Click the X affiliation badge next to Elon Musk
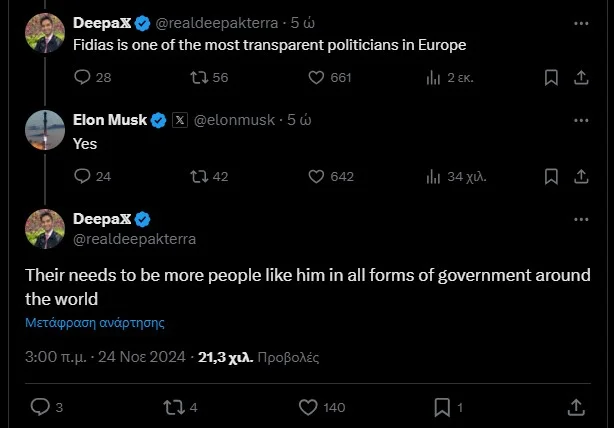The height and width of the screenshot is (428, 614). (180, 120)
